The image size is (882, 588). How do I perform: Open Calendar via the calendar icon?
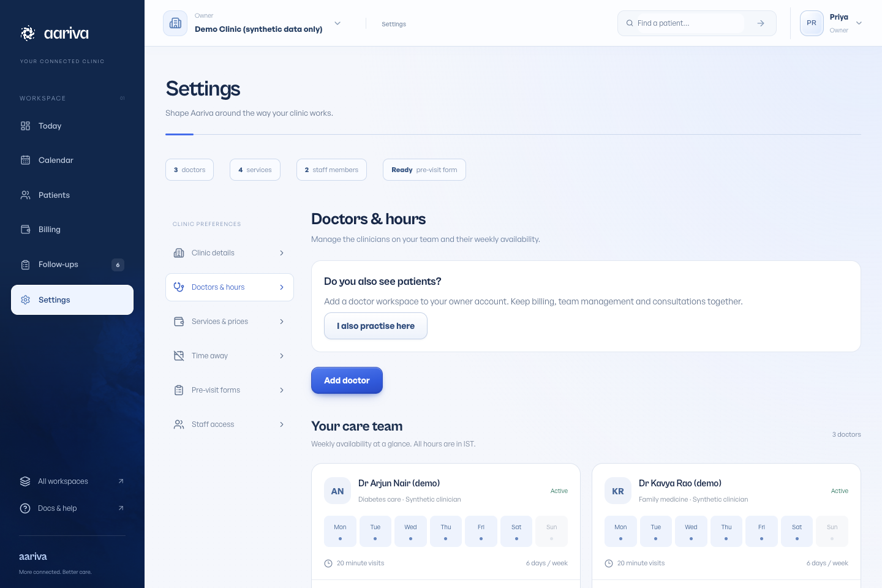(25, 160)
